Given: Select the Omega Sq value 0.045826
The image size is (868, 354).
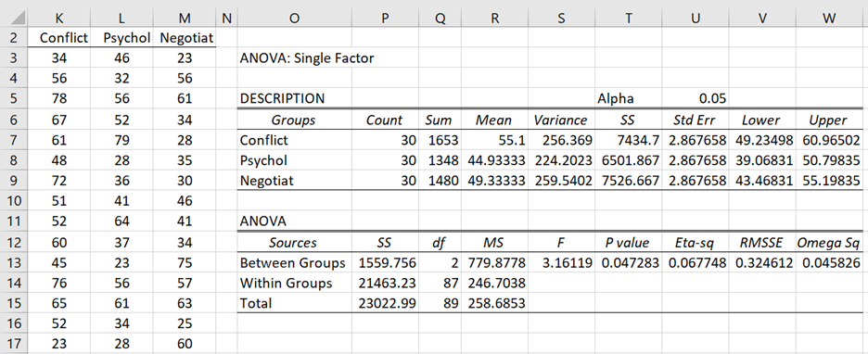Looking at the screenshot, I should (829, 263).
